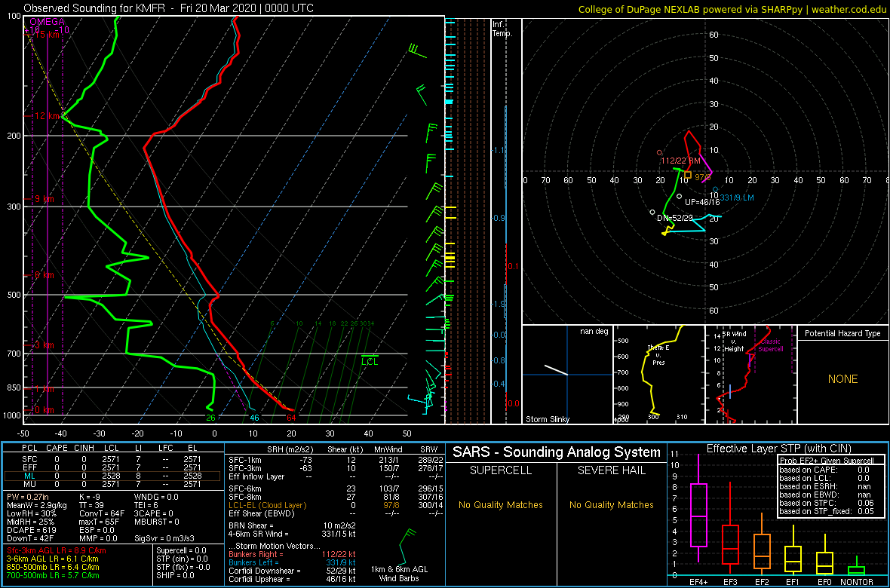
Task: Select the magenta EF4+ box plot
Action: coord(698,508)
